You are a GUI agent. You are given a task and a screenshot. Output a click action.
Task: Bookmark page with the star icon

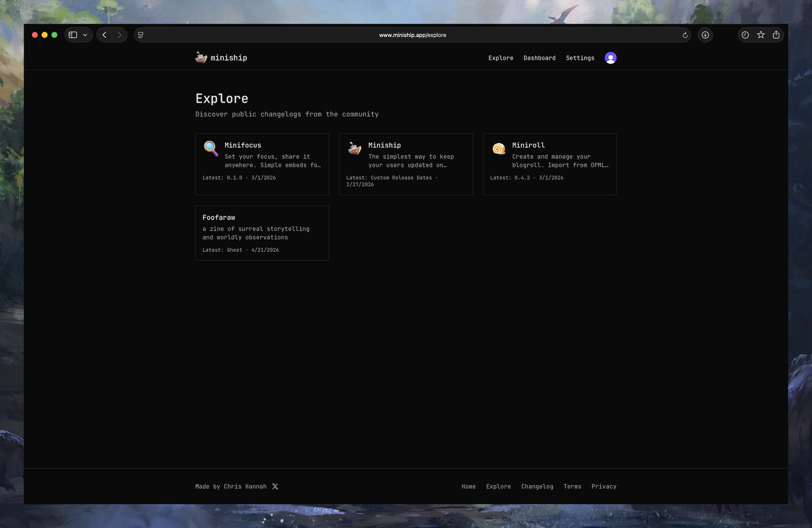[x=761, y=35]
